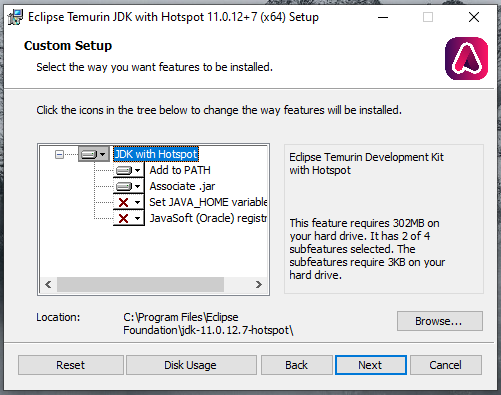Click the left arrow of the horizontal scrollbar
This screenshot has width=501, height=395.
point(48,284)
